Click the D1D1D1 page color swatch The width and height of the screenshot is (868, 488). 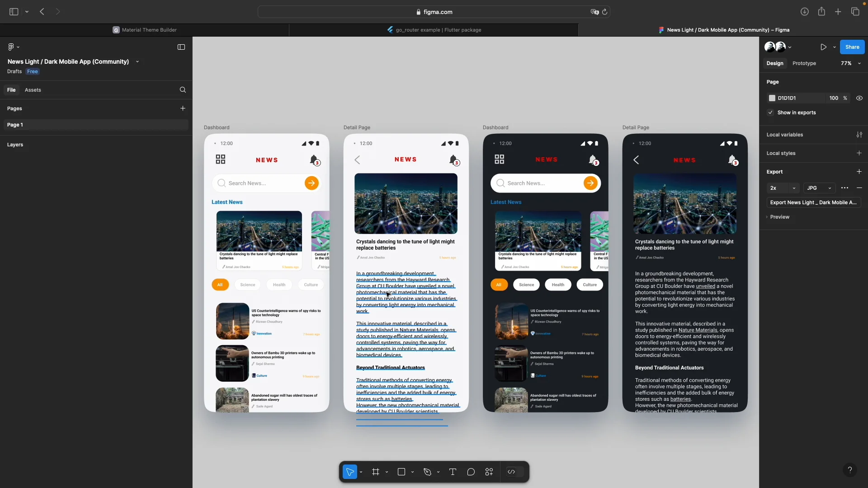click(772, 98)
